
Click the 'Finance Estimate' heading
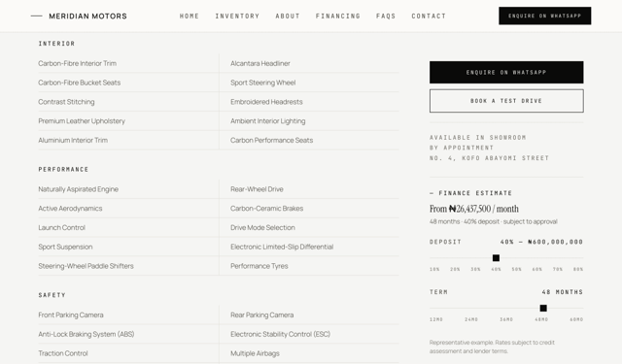pos(470,193)
